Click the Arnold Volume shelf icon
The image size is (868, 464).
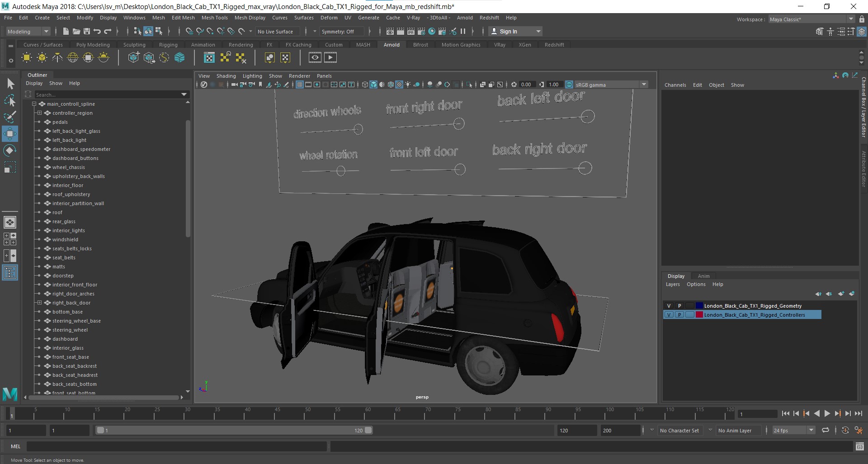[179, 57]
